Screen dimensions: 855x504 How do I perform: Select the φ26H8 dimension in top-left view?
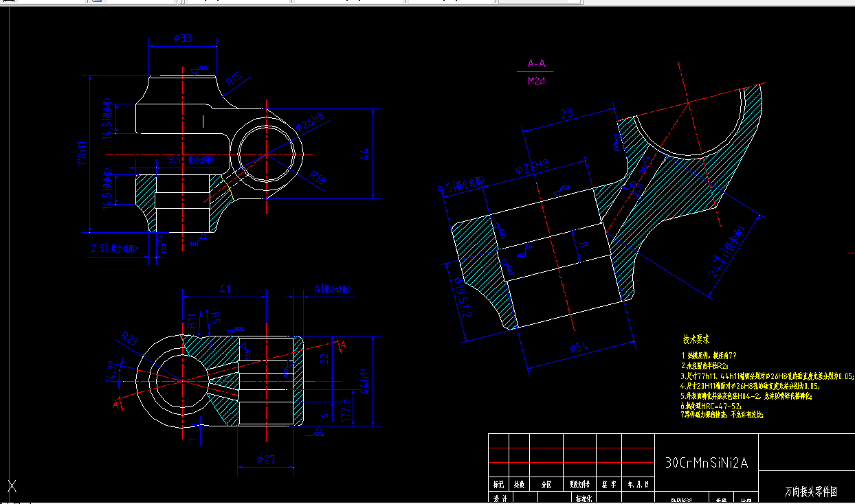[x=310, y=124]
